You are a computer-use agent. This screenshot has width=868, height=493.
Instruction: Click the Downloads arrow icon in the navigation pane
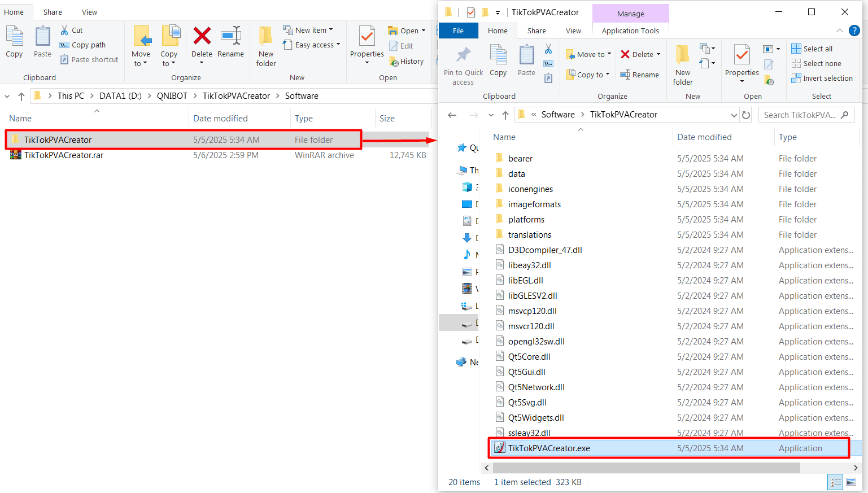click(467, 238)
